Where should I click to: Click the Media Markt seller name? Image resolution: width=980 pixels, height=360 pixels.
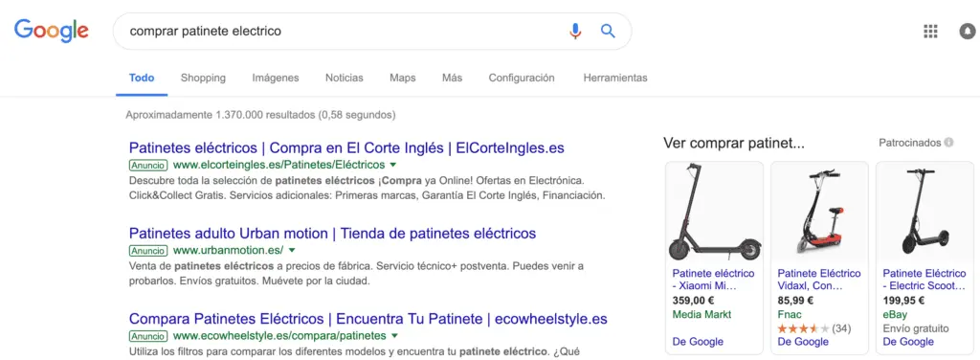pos(702,314)
